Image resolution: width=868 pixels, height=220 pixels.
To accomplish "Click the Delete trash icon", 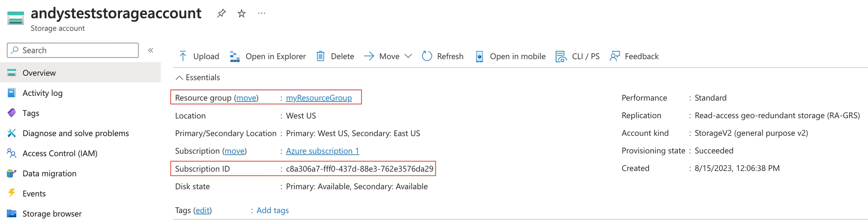I will [x=321, y=56].
